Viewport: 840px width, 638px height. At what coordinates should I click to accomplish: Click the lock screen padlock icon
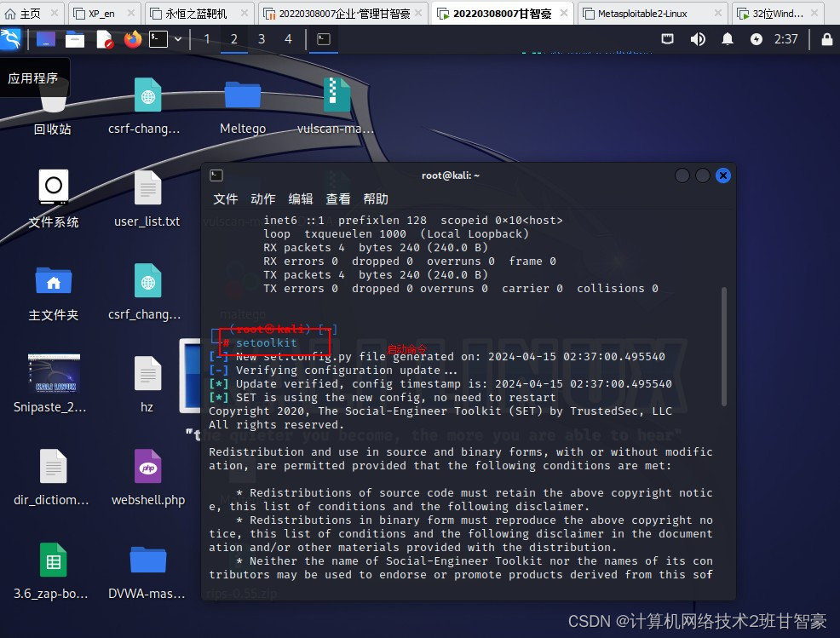click(826, 39)
